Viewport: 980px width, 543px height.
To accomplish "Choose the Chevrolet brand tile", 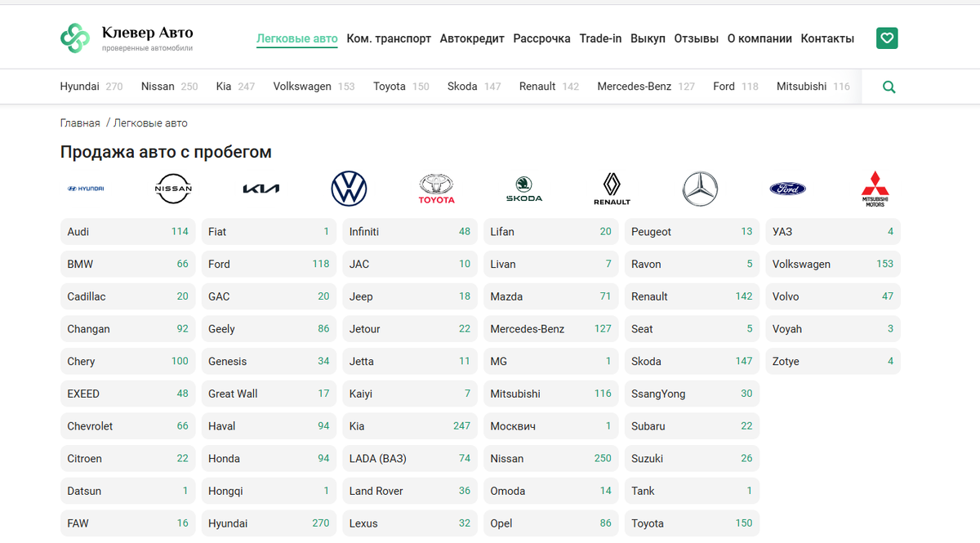I will coord(128,426).
